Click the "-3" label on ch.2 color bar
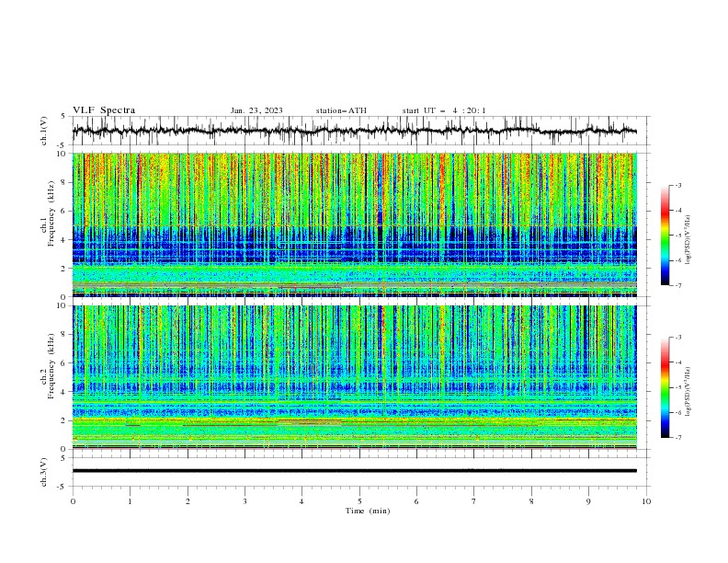Screen dimensions: 728x563 (677, 338)
